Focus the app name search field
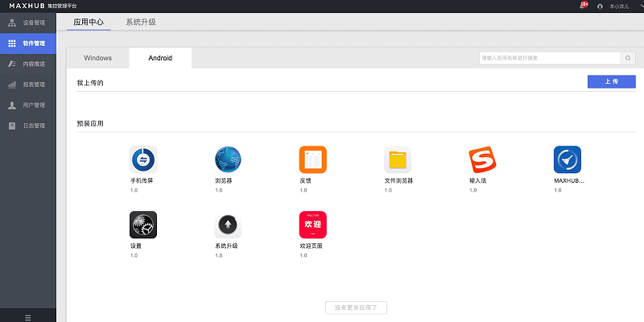The image size is (644, 322). click(x=549, y=58)
